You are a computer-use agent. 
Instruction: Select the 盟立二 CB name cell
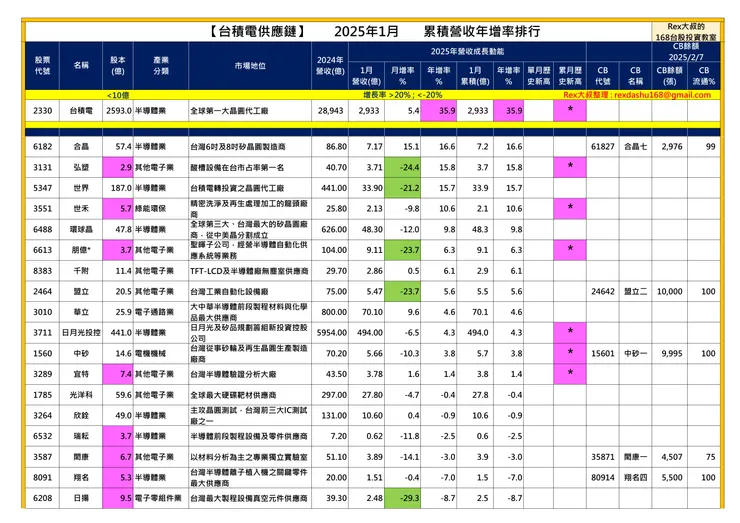(635, 292)
